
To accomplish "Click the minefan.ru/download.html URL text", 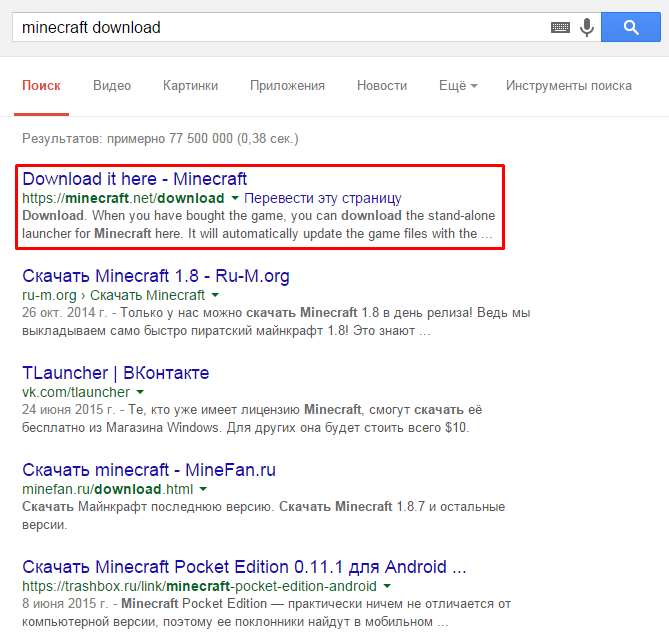I will click(108, 489).
